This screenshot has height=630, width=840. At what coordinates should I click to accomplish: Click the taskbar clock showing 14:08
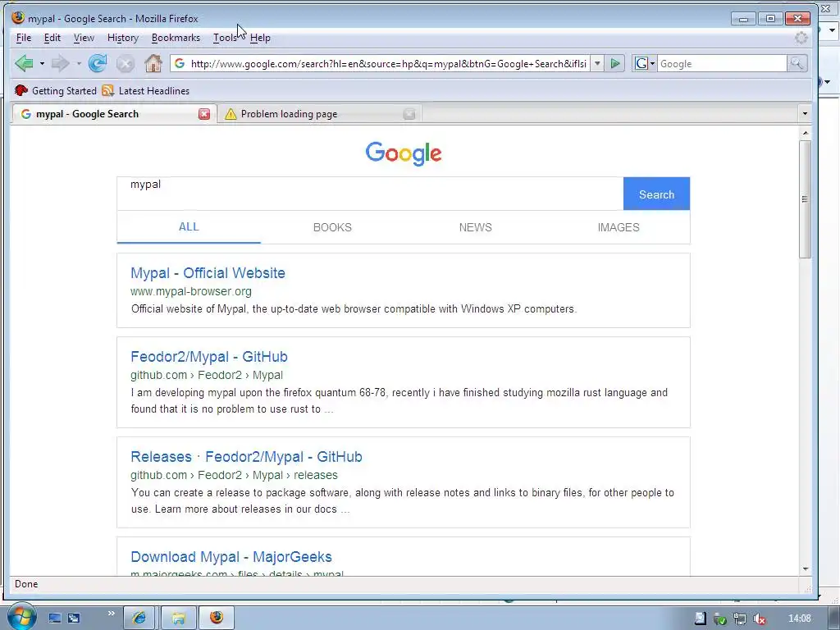click(799, 619)
